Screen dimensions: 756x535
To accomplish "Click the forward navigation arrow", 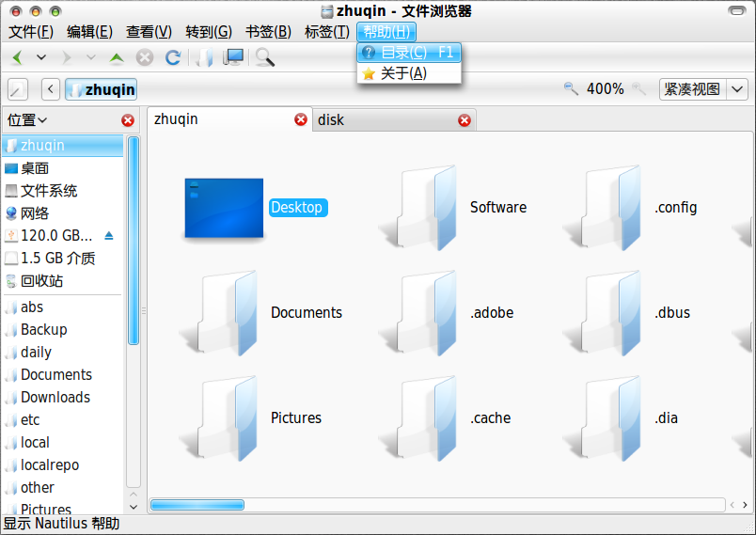I will 67,57.
